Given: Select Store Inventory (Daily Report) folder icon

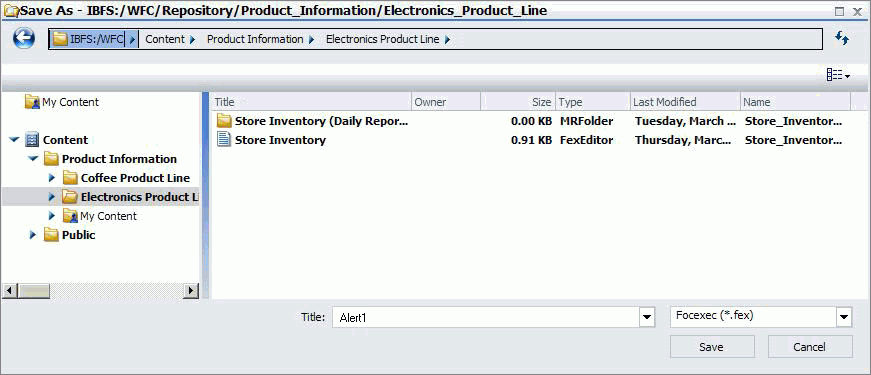Looking at the screenshot, I should (x=224, y=121).
